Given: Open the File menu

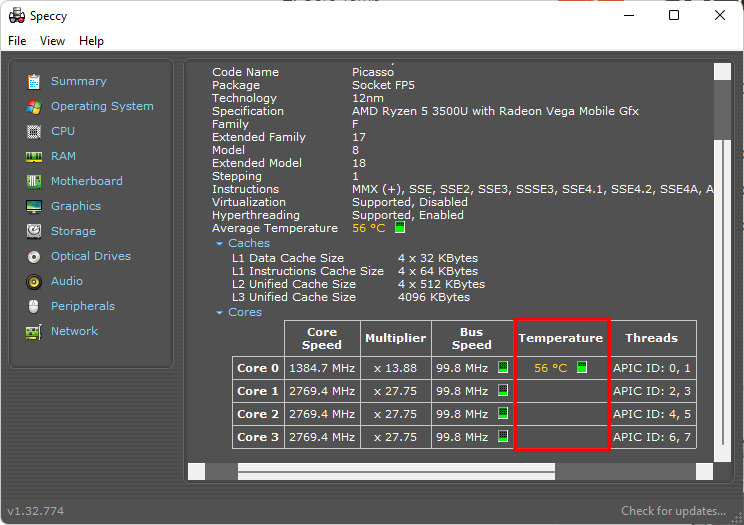Looking at the screenshot, I should point(17,41).
